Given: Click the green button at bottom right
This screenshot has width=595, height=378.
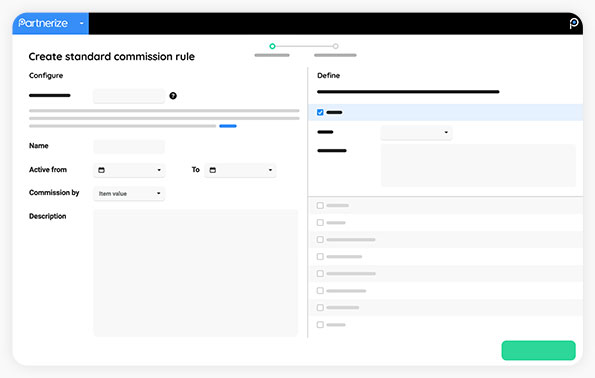Looking at the screenshot, I should tap(538, 350).
